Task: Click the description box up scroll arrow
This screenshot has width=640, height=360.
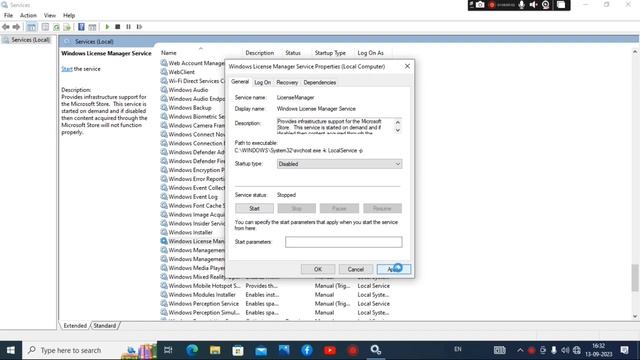Action: click(398, 122)
